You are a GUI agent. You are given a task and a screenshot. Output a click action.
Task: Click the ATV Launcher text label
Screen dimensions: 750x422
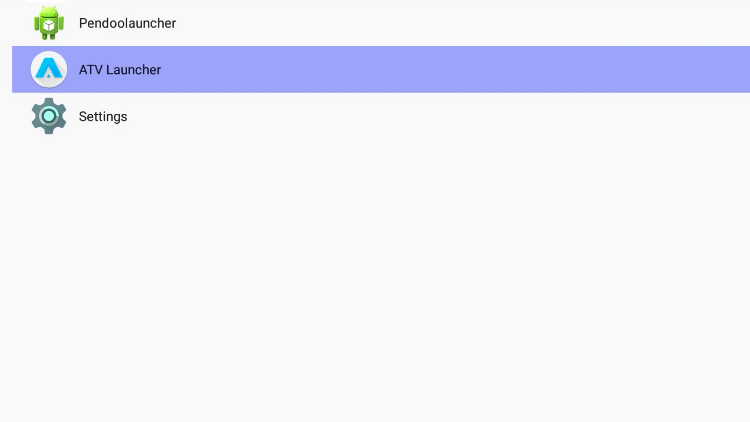point(120,70)
